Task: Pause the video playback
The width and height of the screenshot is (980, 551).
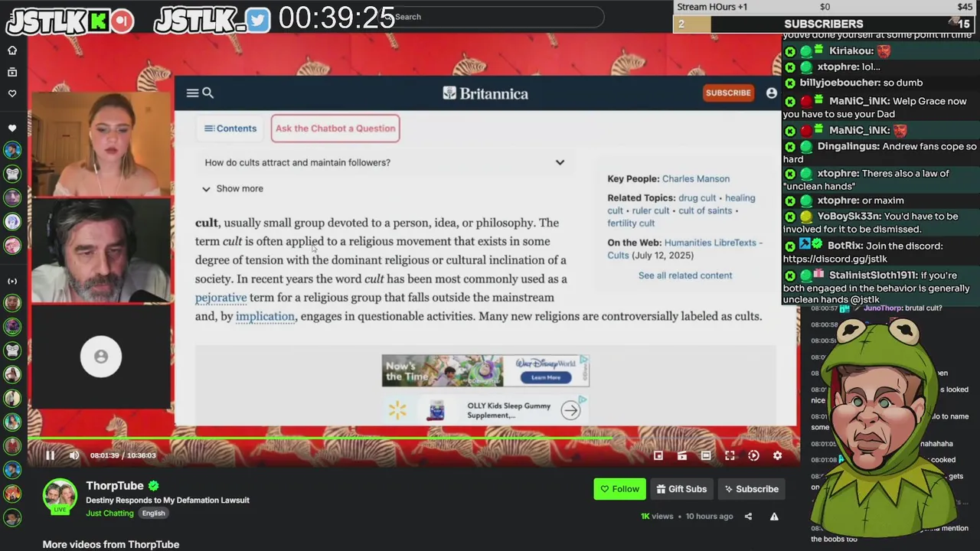Action: [x=50, y=455]
